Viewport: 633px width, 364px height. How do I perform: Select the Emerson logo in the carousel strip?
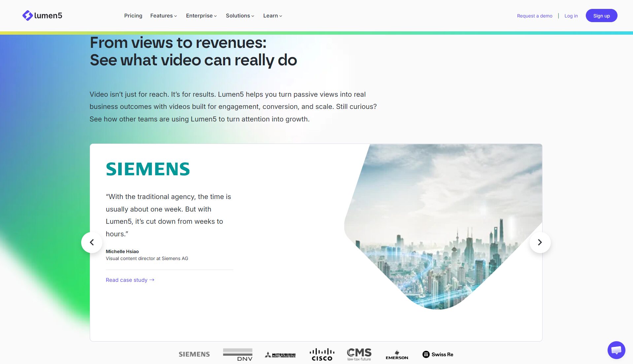click(x=397, y=355)
